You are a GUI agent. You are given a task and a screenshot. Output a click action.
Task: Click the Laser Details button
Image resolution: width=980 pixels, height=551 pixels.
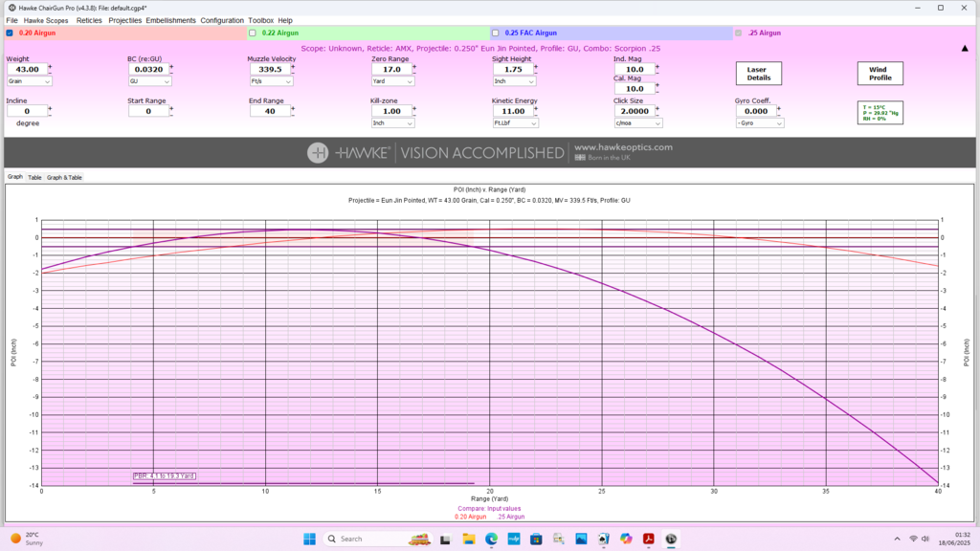759,74
